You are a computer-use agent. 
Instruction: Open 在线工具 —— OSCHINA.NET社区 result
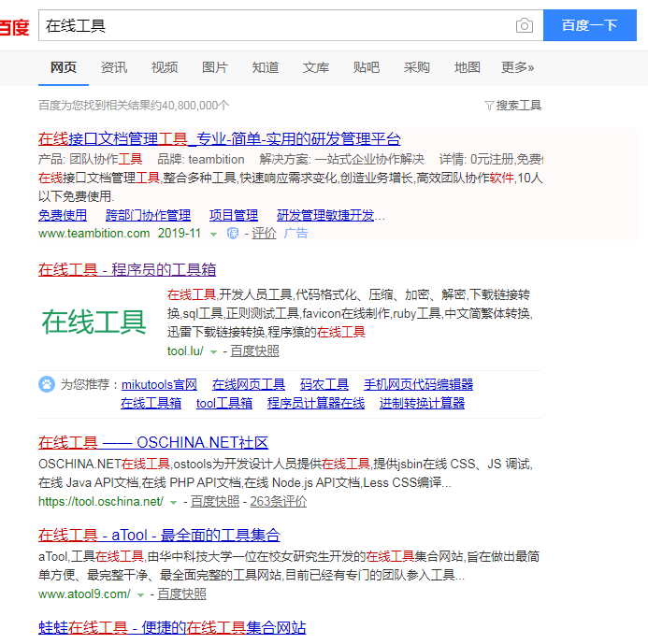tap(153, 442)
